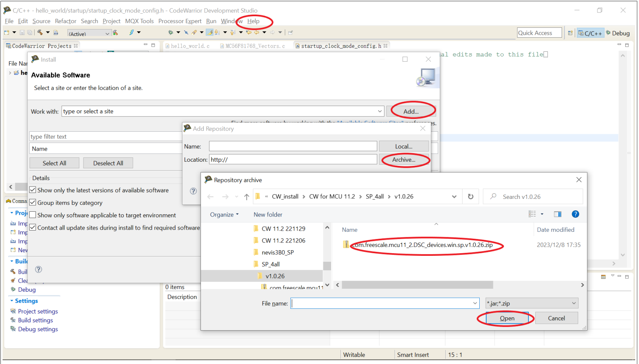Image resolution: width=639 pixels, height=364 pixels.
Task: Open the Organize dropdown menu
Action: coord(224,215)
